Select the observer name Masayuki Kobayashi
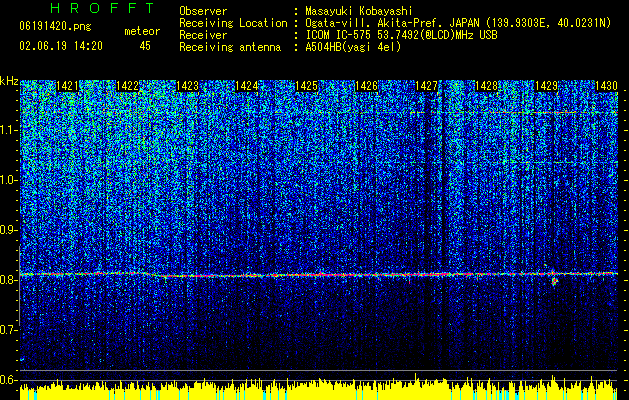The width and height of the screenshot is (629, 400). [359, 11]
